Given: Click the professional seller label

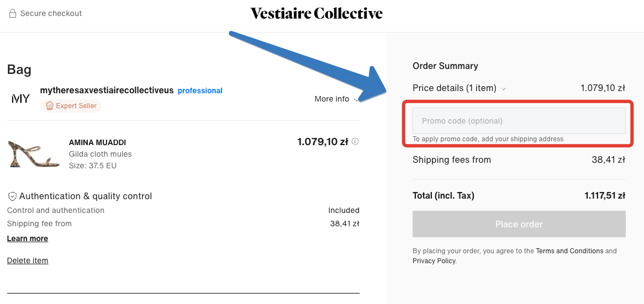Looking at the screenshot, I should click(200, 90).
